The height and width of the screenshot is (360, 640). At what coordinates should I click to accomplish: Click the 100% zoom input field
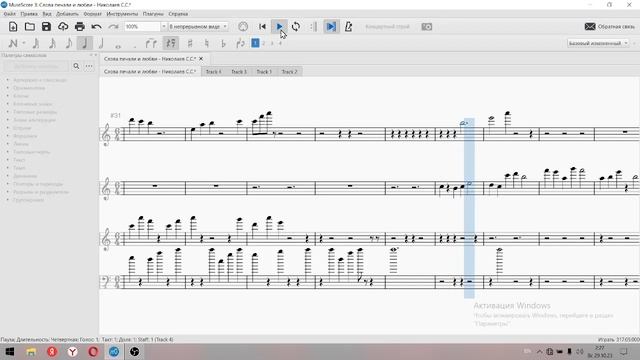[x=142, y=27]
